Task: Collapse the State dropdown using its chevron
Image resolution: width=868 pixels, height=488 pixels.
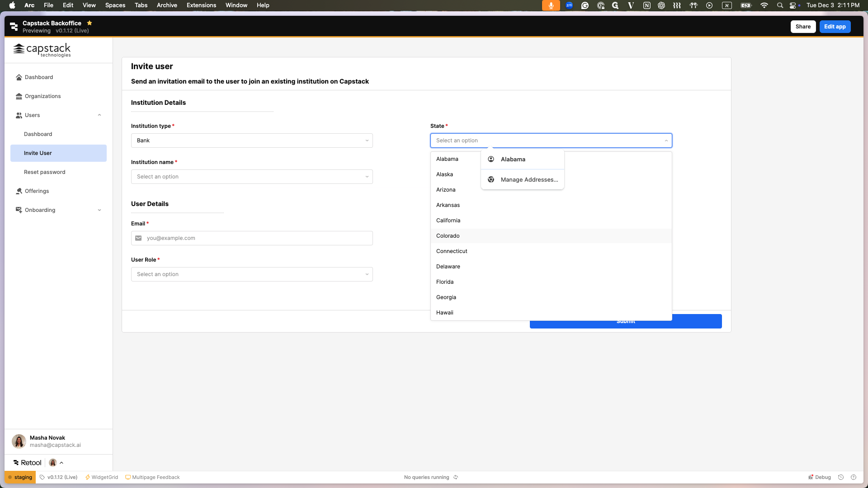Action: click(x=666, y=141)
